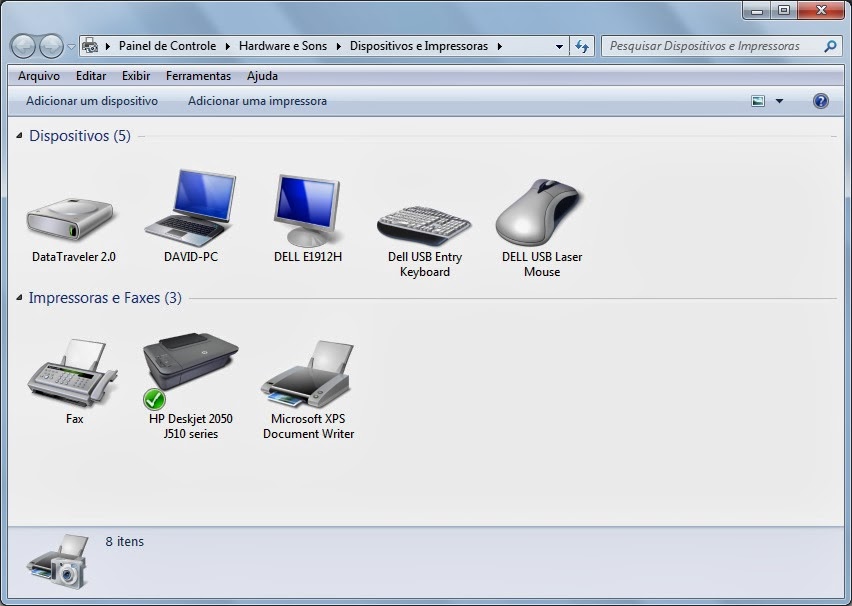Open the recent pages dropdown arrow
Viewport: 852px width, 606px height.
click(71, 47)
